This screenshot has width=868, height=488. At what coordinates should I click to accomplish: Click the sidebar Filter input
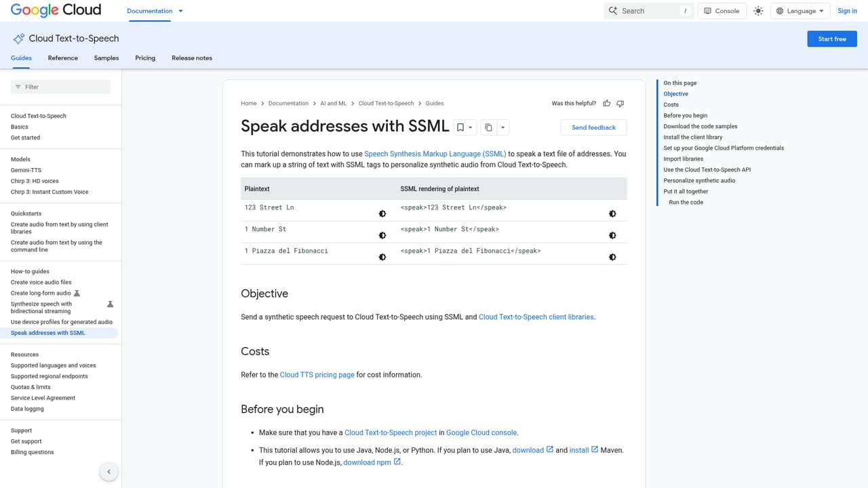pos(60,87)
